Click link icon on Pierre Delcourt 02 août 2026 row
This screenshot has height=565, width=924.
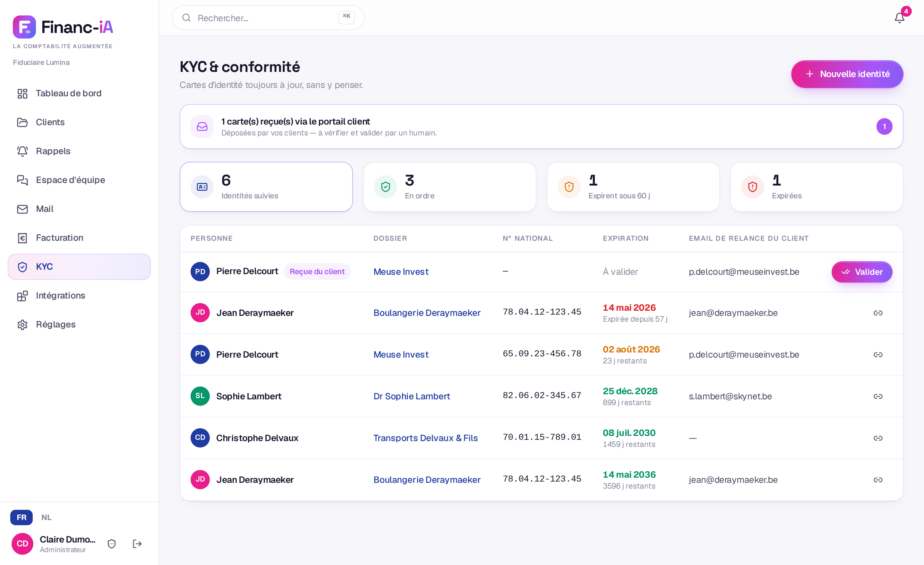point(877,354)
